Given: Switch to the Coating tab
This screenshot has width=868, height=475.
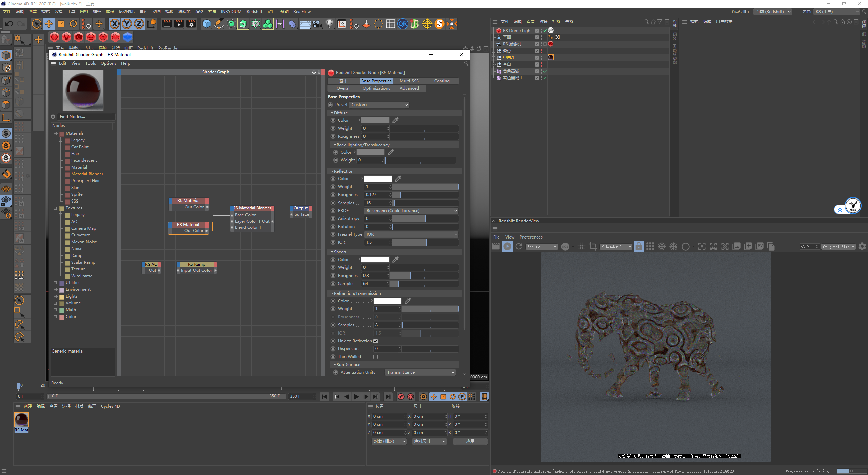Looking at the screenshot, I should pos(441,81).
